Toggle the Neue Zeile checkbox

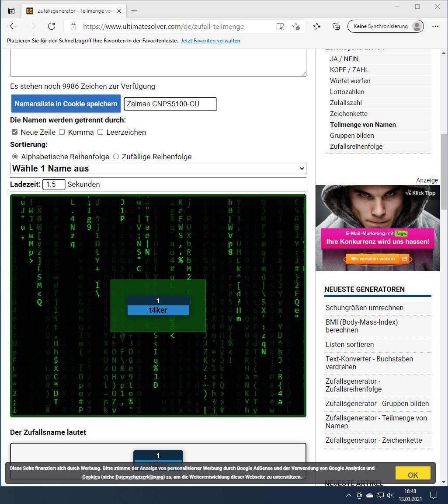click(14, 132)
